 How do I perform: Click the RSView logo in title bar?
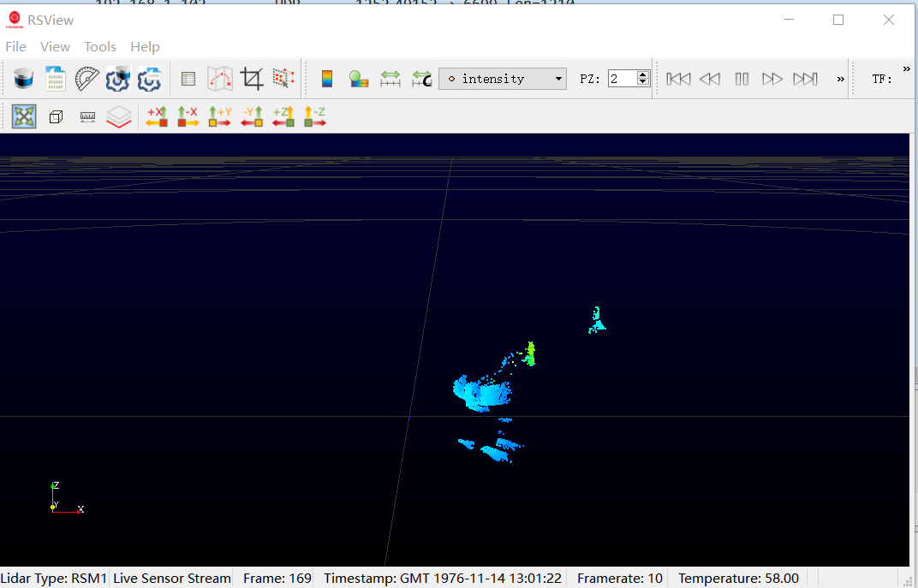(14, 20)
